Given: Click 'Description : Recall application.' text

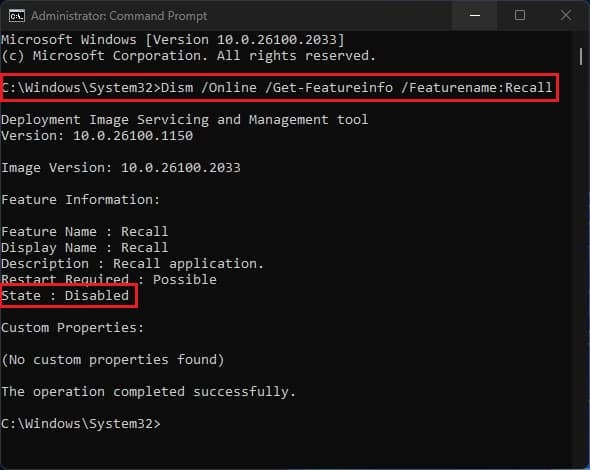Looking at the screenshot, I should [x=132, y=264].
